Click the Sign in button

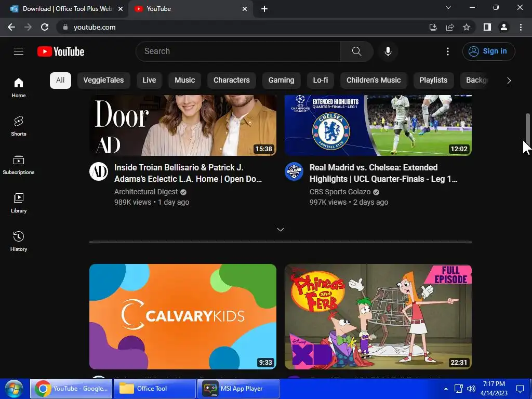[488, 51]
